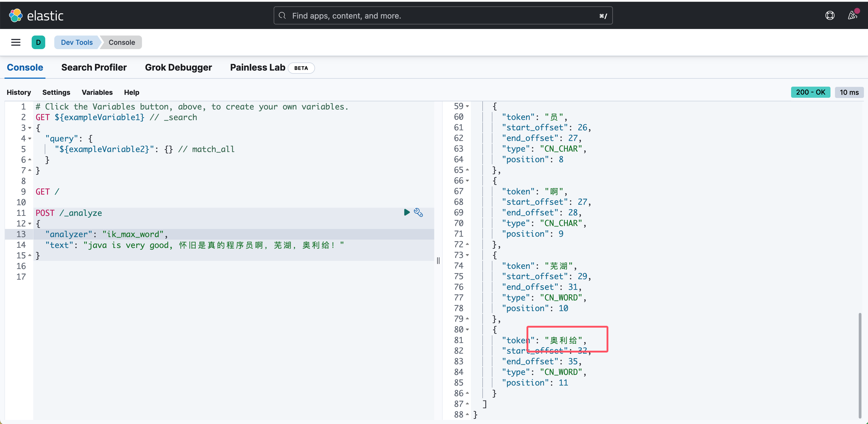
Task: Collapse editor fold arrow at line 3
Action: coord(30,128)
